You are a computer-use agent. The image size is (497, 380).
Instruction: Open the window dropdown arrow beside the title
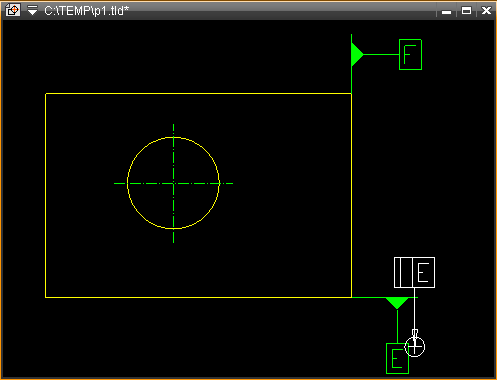click(32, 11)
